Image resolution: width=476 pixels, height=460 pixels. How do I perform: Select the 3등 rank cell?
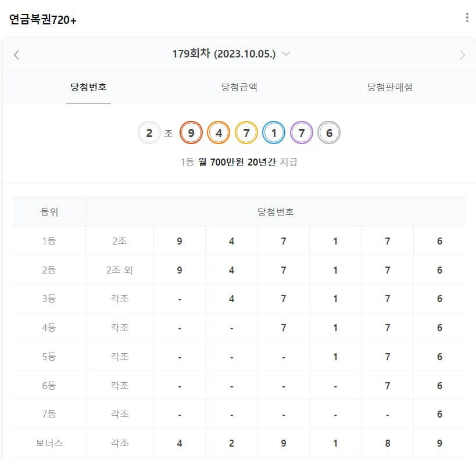(49, 299)
